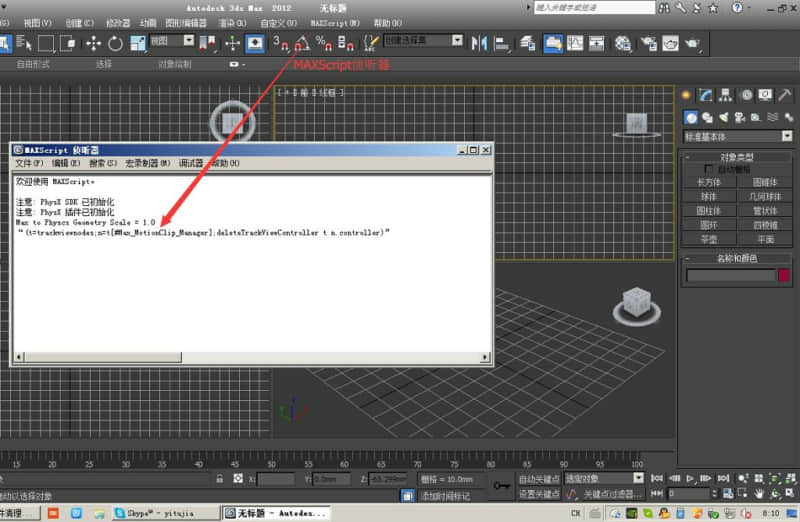Click the 长方体 box button
The height and width of the screenshot is (522, 800).
709,182
